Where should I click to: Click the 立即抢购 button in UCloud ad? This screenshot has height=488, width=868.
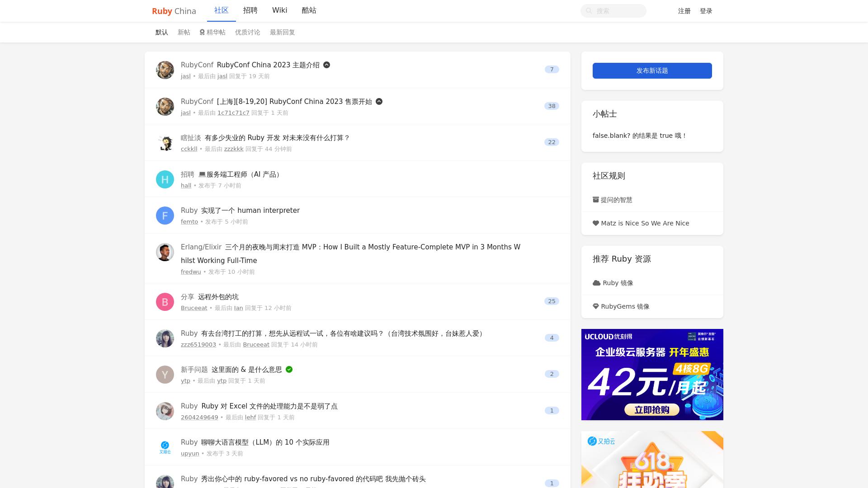coord(652,410)
